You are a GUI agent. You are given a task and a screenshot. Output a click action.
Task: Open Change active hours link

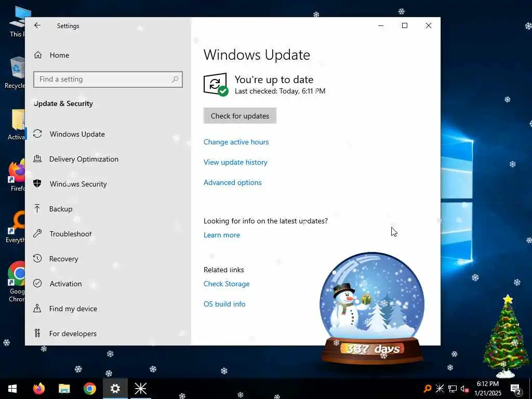pos(236,142)
